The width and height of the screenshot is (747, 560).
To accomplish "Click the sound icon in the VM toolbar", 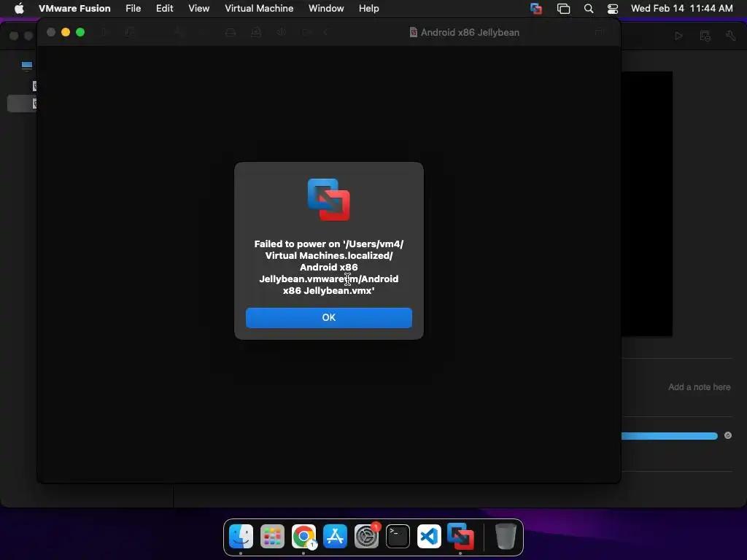I will (281, 32).
